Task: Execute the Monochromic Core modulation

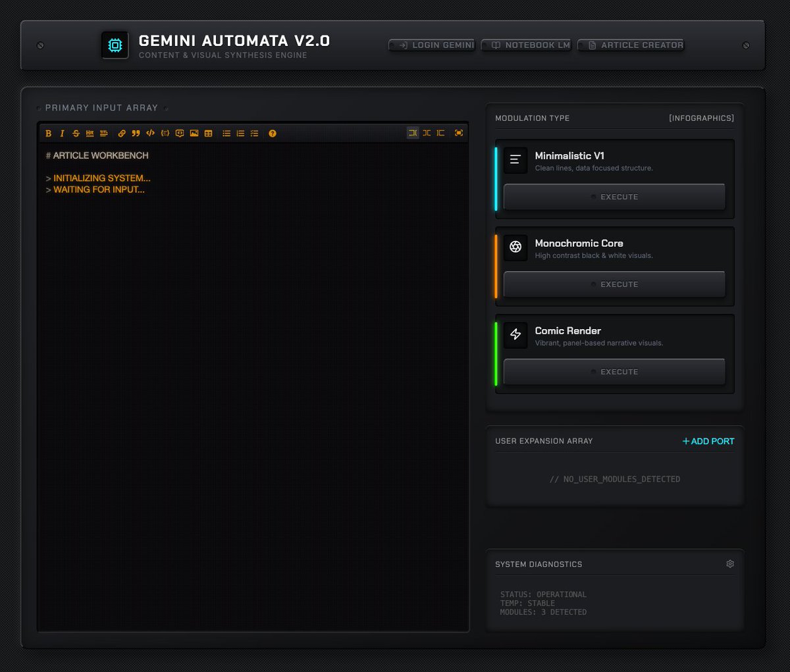Action: point(614,284)
